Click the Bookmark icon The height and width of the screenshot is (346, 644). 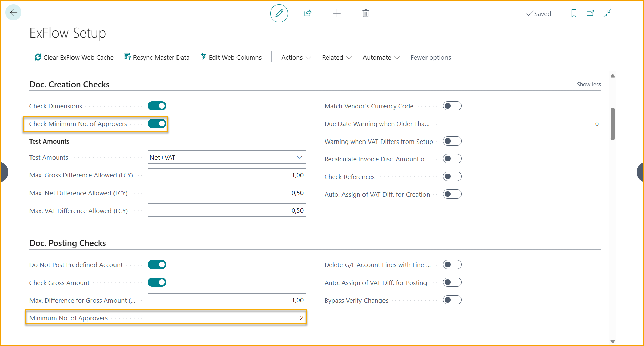tap(574, 13)
